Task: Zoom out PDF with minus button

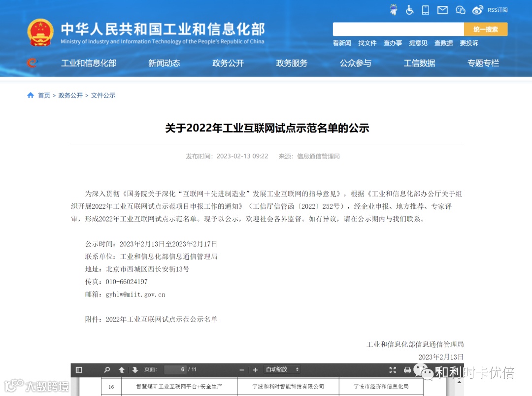Action: click(242, 370)
